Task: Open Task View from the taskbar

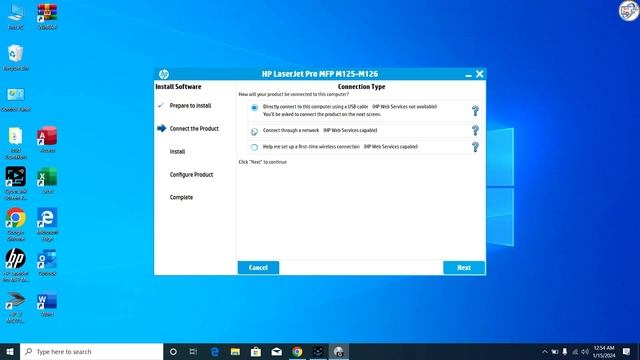Action: pos(193,352)
